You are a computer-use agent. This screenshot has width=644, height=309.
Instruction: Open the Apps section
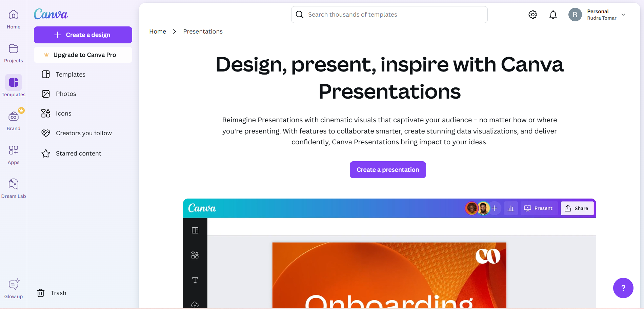[x=14, y=155]
